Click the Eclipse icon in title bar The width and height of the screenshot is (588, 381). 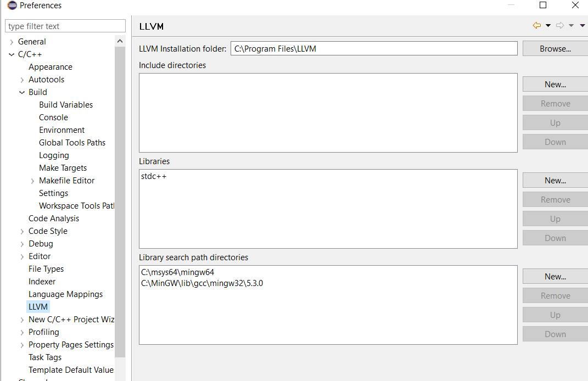13,5
